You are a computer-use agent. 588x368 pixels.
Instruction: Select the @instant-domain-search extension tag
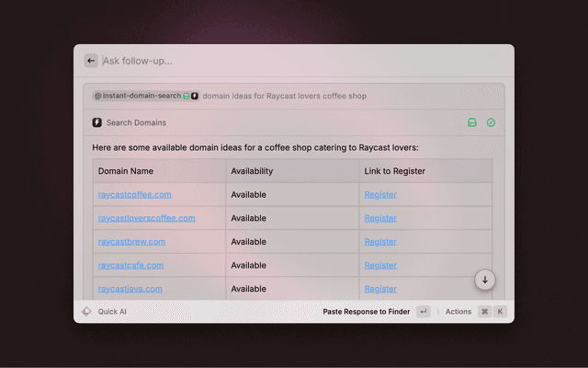point(138,96)
